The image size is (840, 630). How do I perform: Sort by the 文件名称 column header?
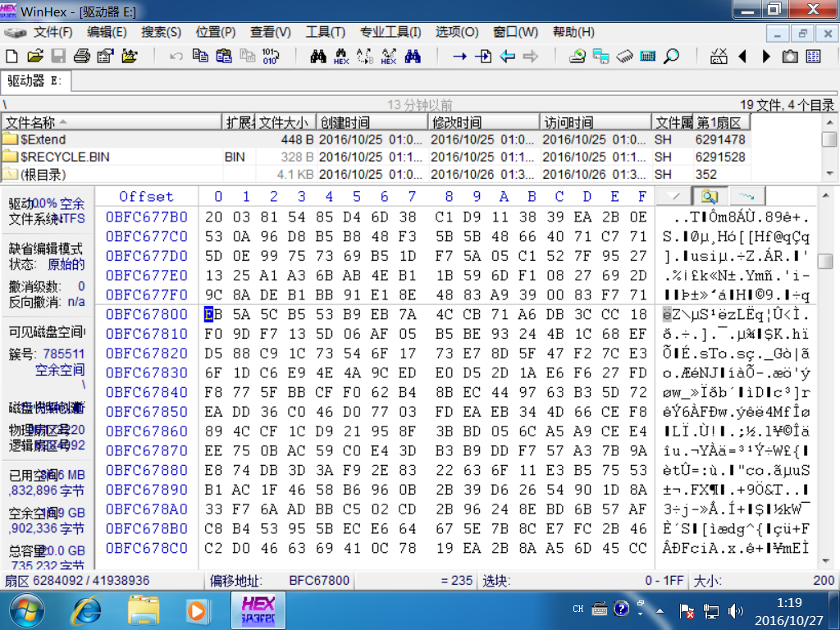click(x=112, y=122)
